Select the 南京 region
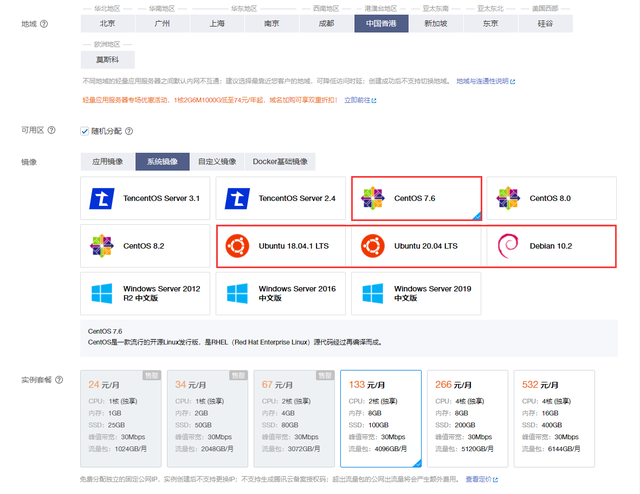The height and width of the screenshot is (494, 640). click(x=272, y=24)
